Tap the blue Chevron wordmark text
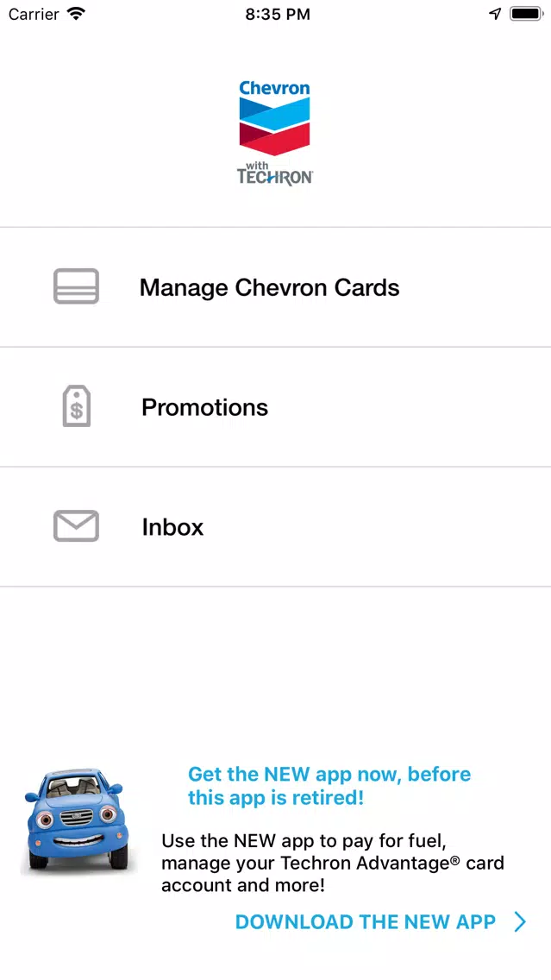Viewport: 551px width, 980px height. point(275,88)
